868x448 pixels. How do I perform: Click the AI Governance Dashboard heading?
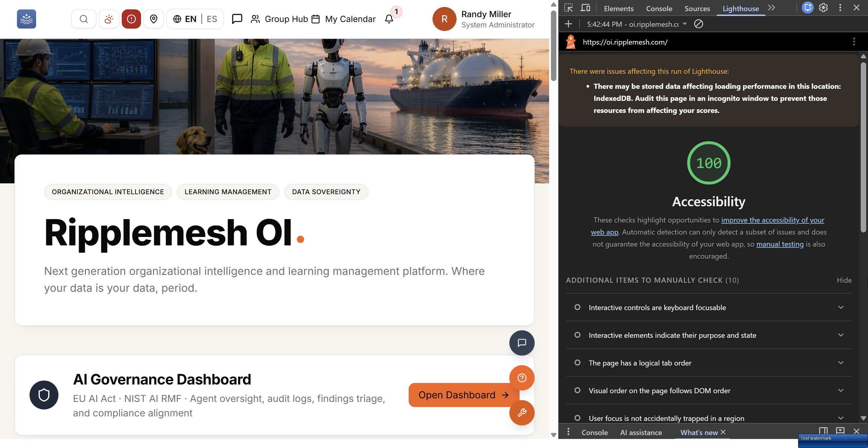pos(162,379)
